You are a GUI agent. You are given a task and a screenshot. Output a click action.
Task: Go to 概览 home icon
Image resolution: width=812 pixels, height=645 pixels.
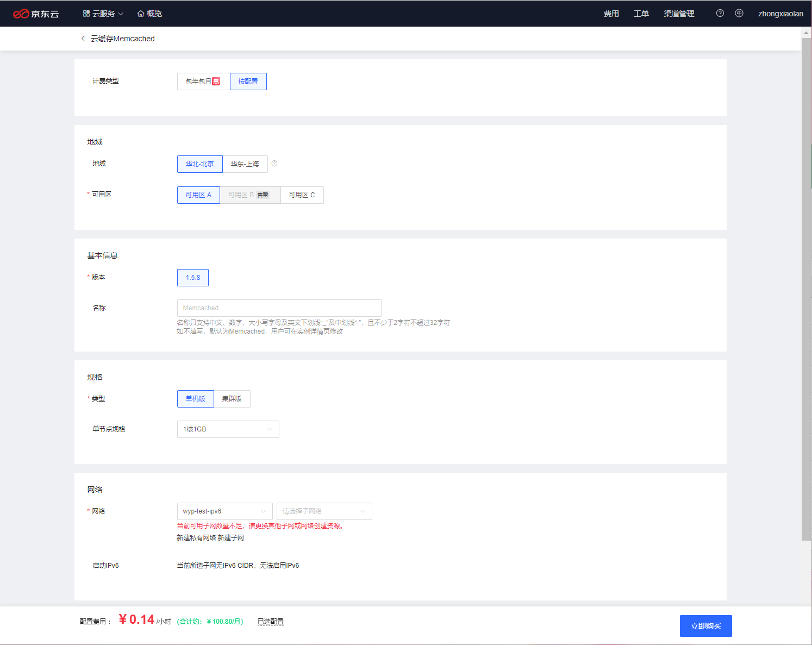[x=141, y=14]
